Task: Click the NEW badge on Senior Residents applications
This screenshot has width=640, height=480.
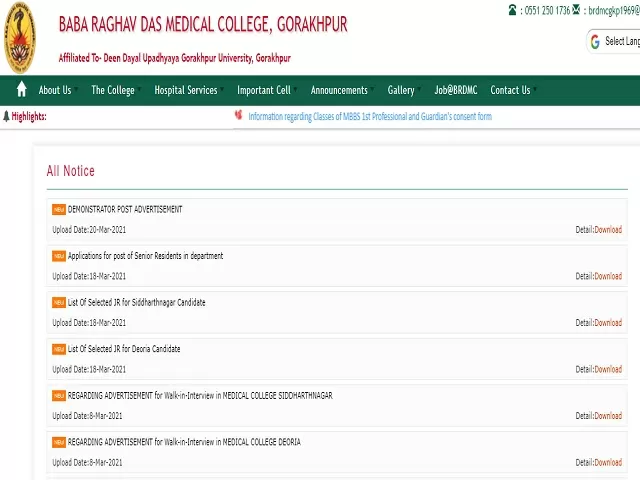Action: [x=59, y=256]
